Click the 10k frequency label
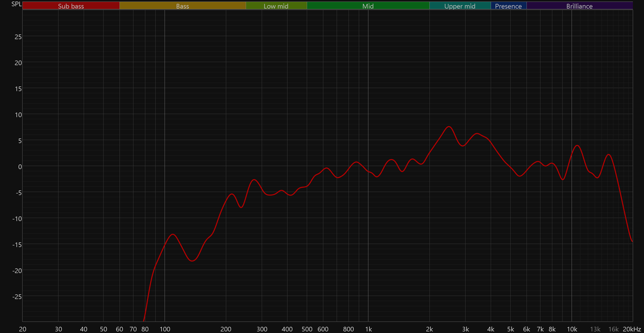The width and height of the screenshot is (644, 333). coord(572,329)
